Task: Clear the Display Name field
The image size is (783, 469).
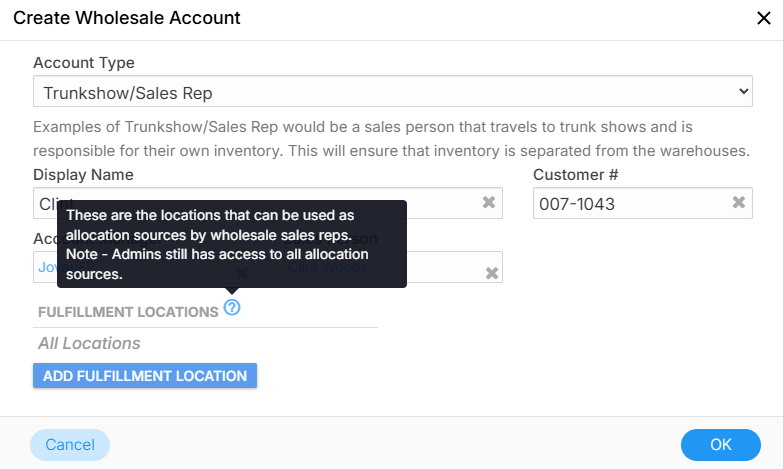Action: (489, 202)
